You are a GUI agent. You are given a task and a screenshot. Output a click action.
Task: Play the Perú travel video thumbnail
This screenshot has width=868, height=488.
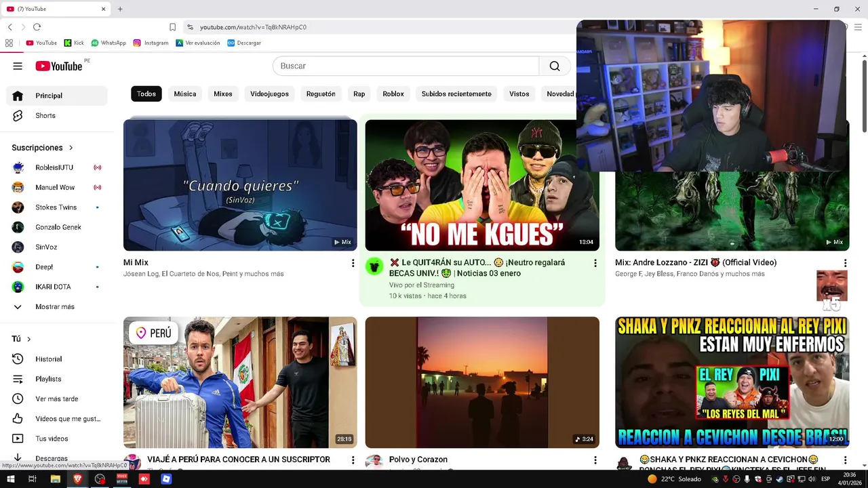click(x=240, y=382)
